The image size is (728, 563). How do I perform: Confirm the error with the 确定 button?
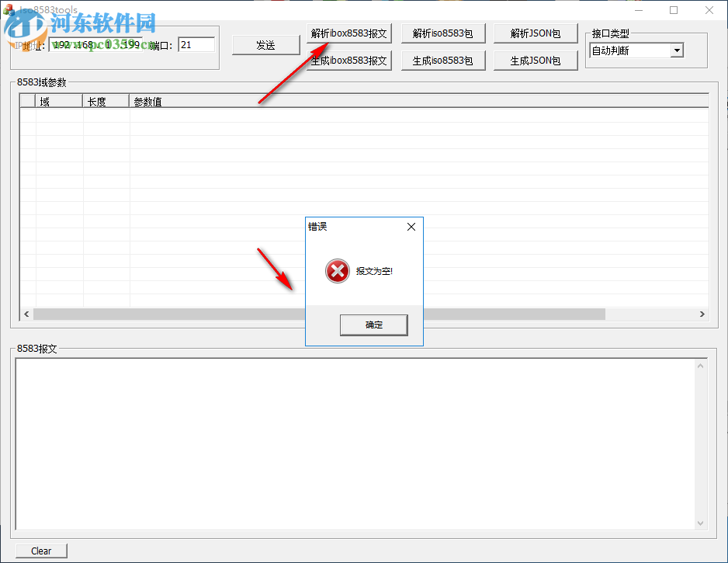tap(373, 325)
